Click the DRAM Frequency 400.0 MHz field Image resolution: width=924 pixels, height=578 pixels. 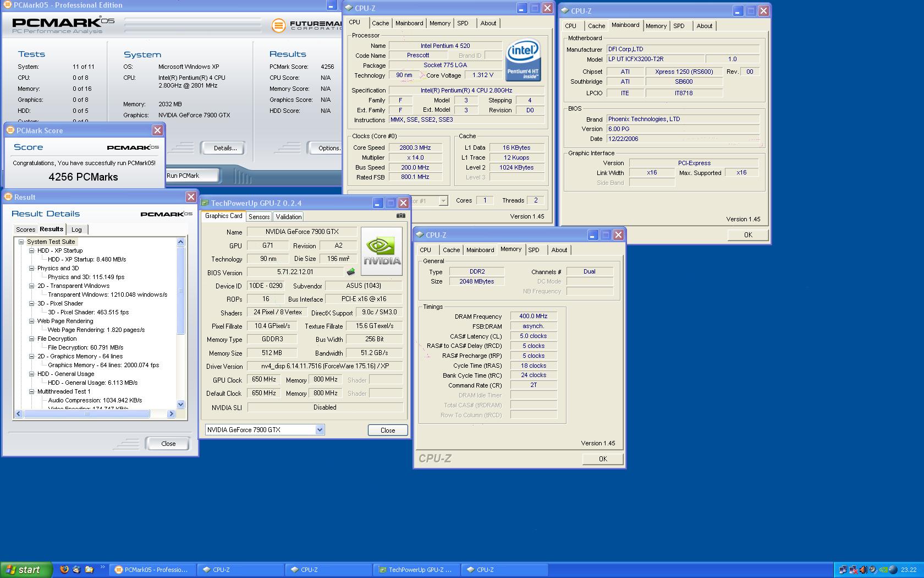(x=533, y=316)
